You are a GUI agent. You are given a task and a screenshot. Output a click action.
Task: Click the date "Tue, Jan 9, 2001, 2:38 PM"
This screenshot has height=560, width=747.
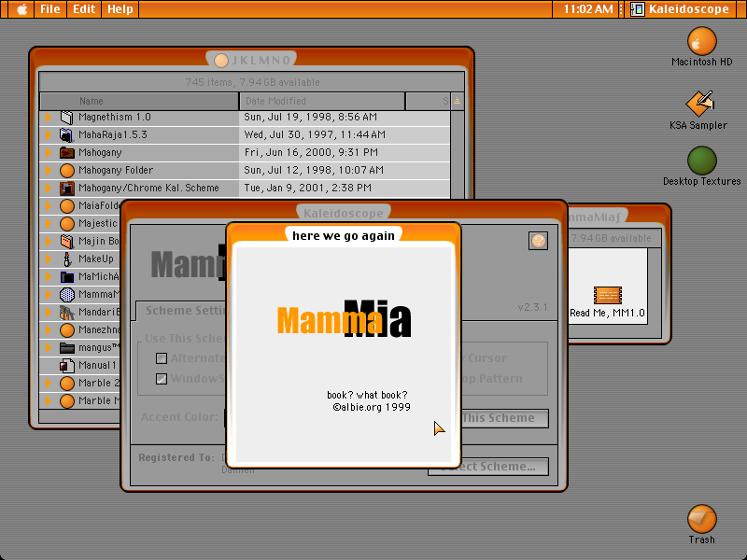(x=308, y=189)
